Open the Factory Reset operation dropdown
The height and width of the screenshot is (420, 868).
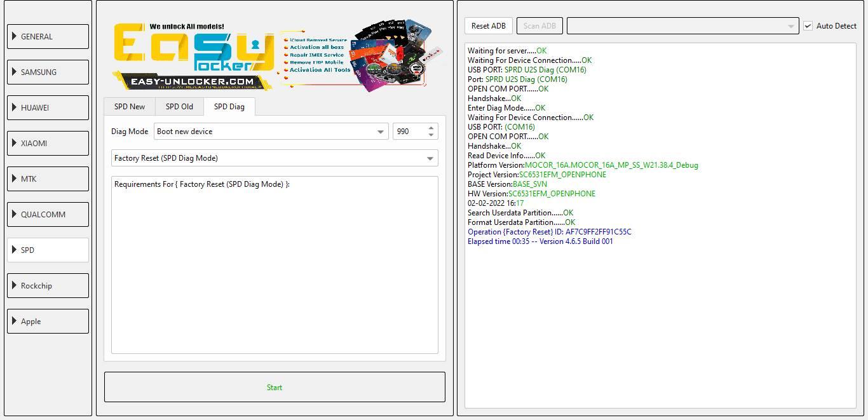[x=275, y=158]
